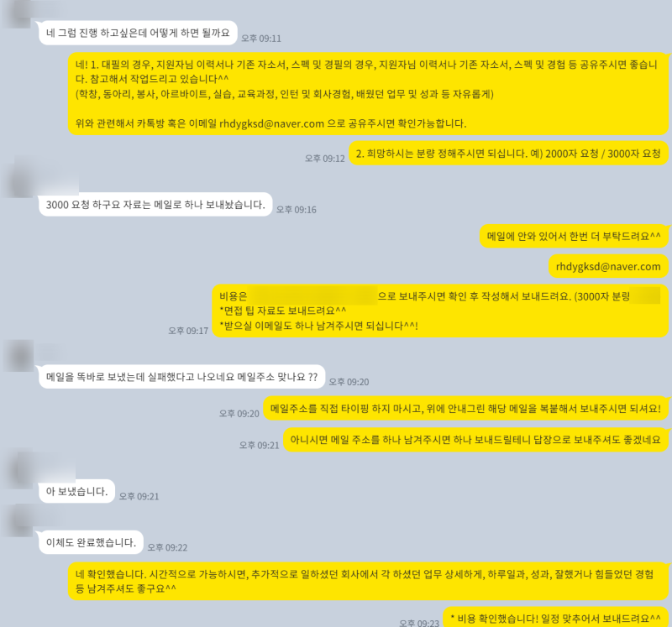
Task: Click the 오후 09:16 timestamp
Action: (297, 210)
